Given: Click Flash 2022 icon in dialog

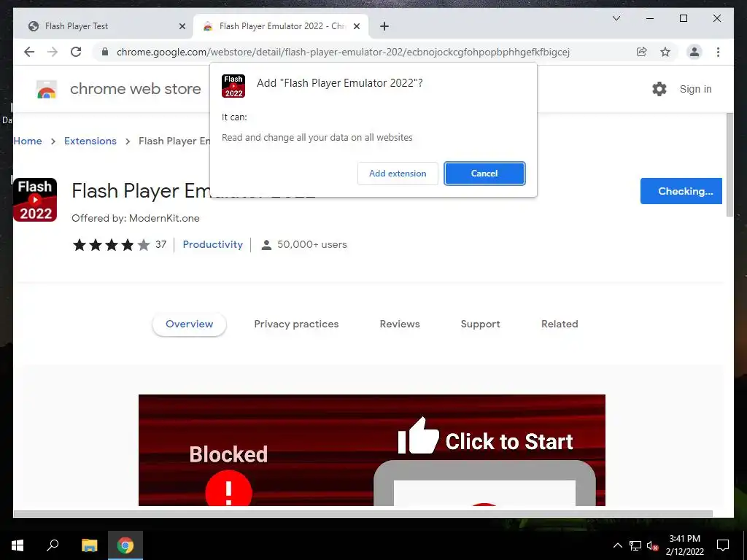Looking at the screenshot, I should click(233, 86).
